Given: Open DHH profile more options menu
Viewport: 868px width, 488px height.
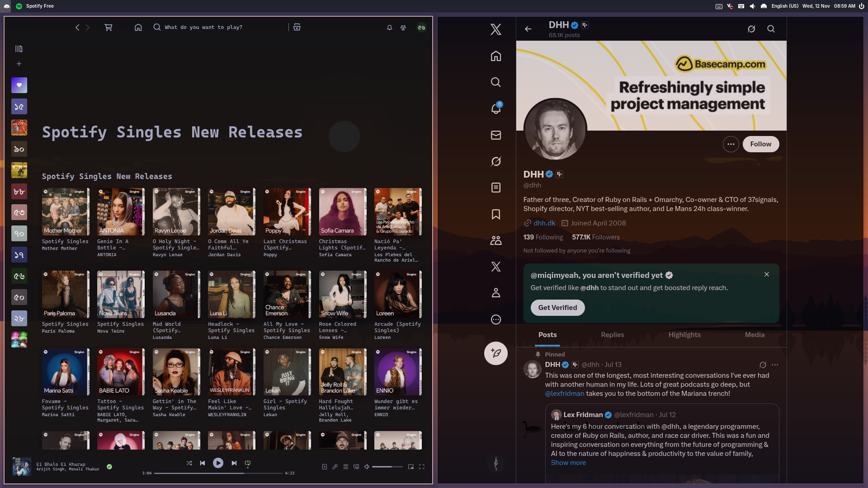Looking at the screenshot, I should coord(731,144).
